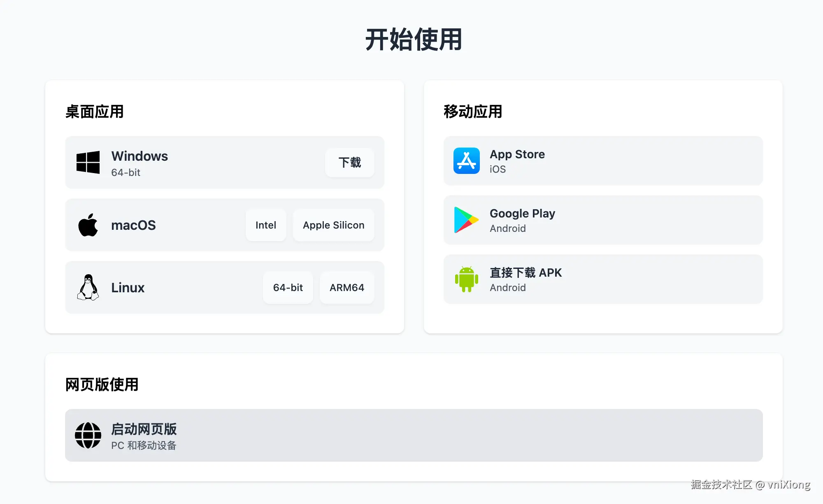Open the App Store iOS link
Screen dimensions: 823x504
(517, 155)
